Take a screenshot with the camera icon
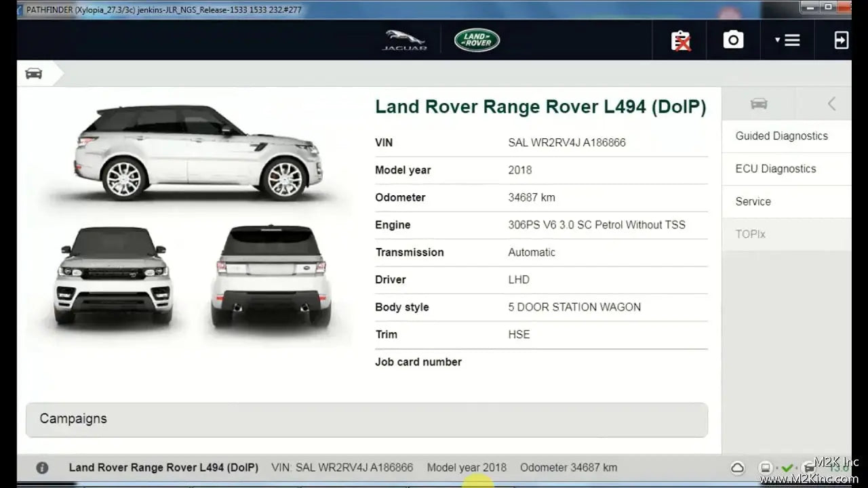 tap(733, 40)
